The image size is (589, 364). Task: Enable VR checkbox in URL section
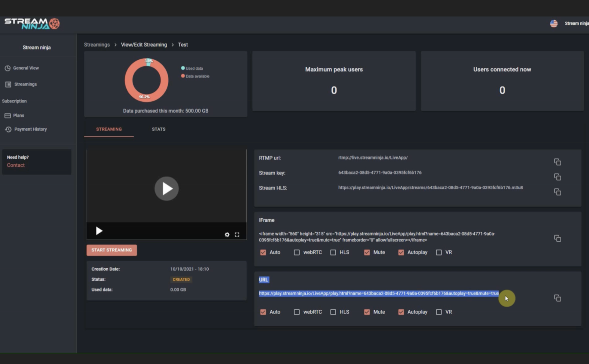439,312
